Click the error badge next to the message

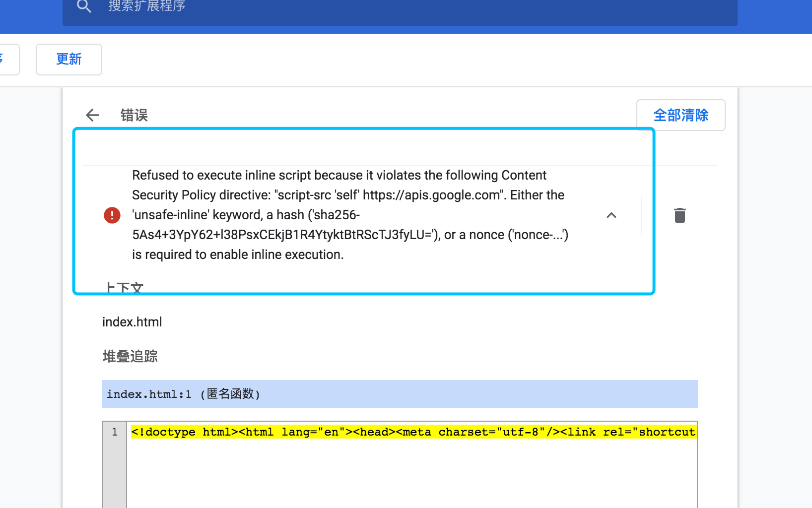coord(112,215)
